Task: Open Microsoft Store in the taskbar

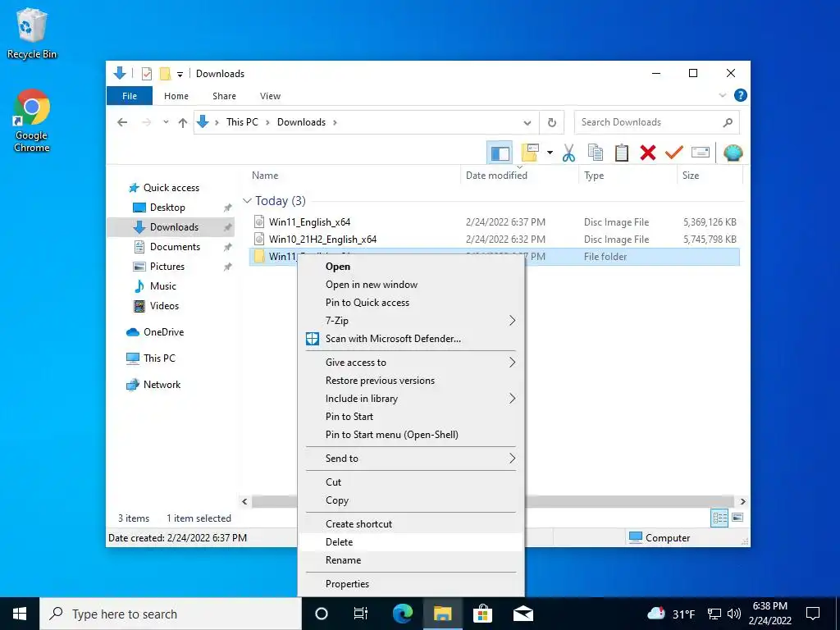Action: (x=482, y=614)
